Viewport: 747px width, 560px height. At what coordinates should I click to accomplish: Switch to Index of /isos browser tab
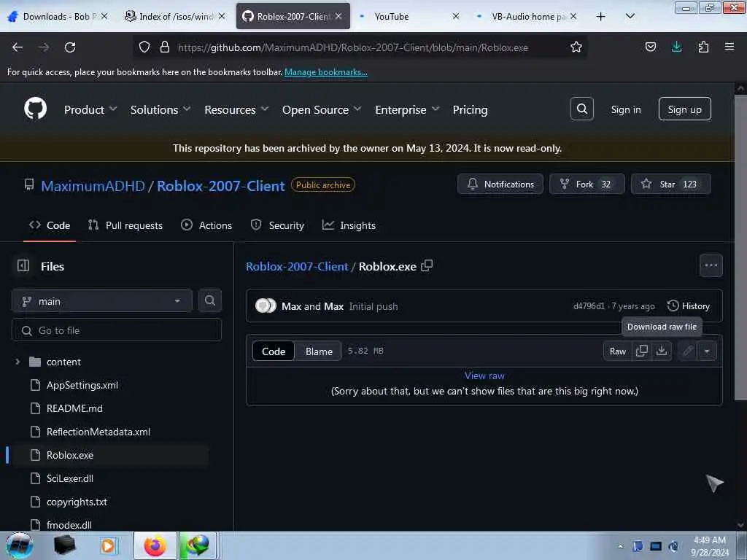pyautogui.click(x=175, y=16)
